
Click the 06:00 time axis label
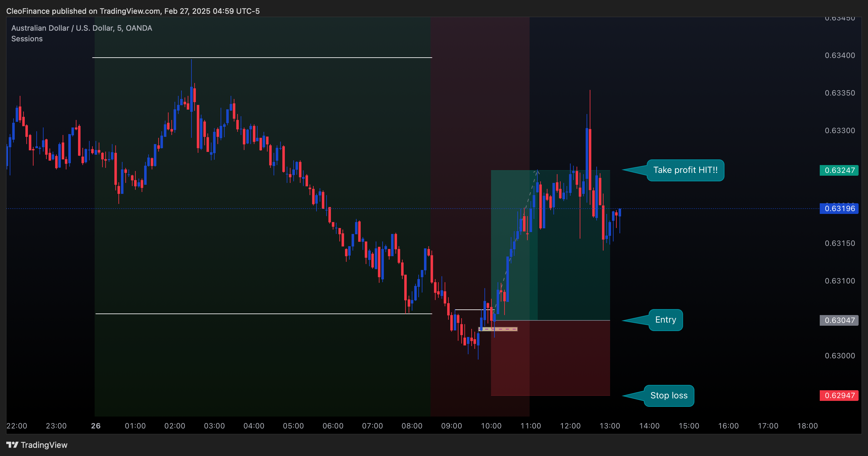[333, 426]
